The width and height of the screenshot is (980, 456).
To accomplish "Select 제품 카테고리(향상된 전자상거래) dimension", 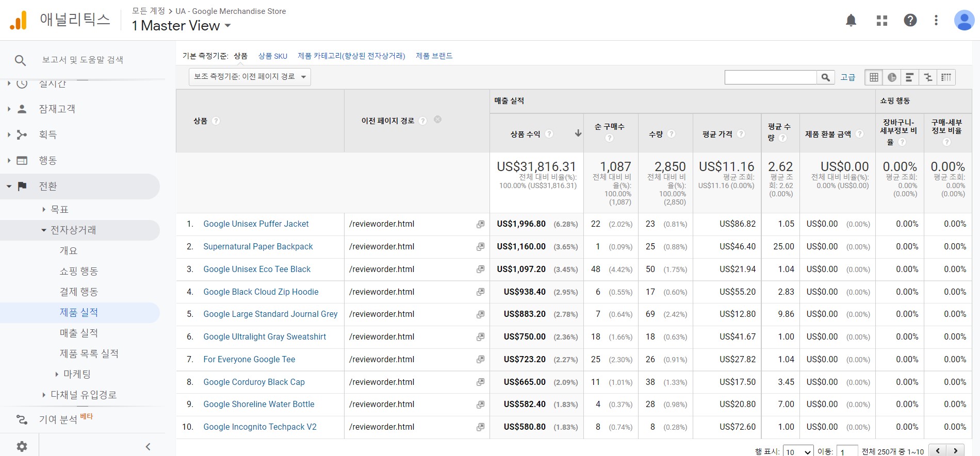I will [x=351, y=56].
